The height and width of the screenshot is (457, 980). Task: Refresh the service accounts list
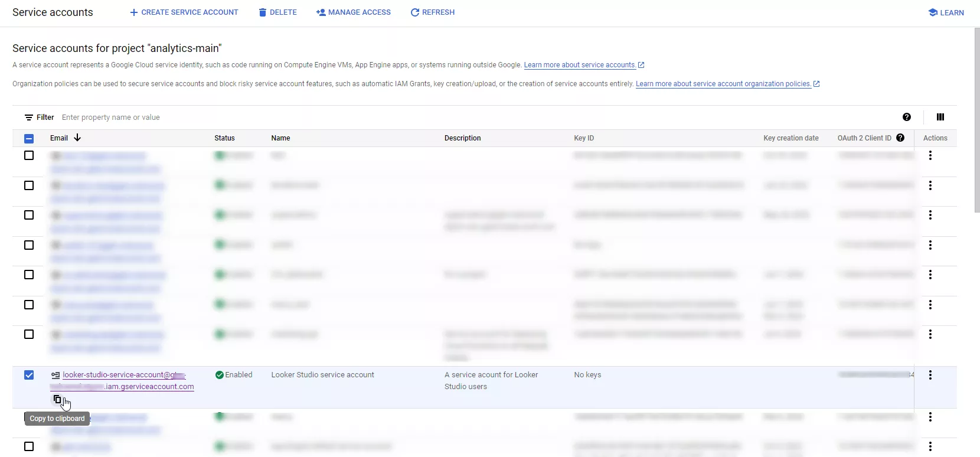click(433, 12)
